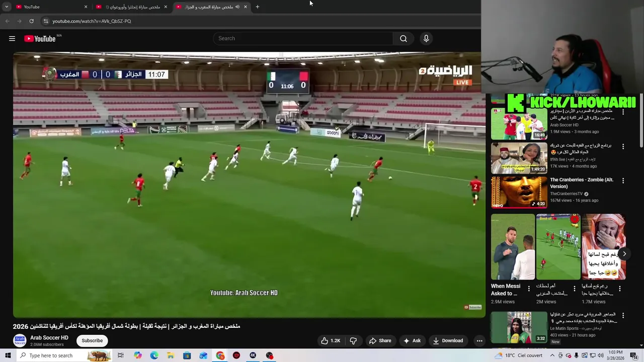Click the video title below the player
Viewport: 644px width, 362px height.
(x=127, y=326)
